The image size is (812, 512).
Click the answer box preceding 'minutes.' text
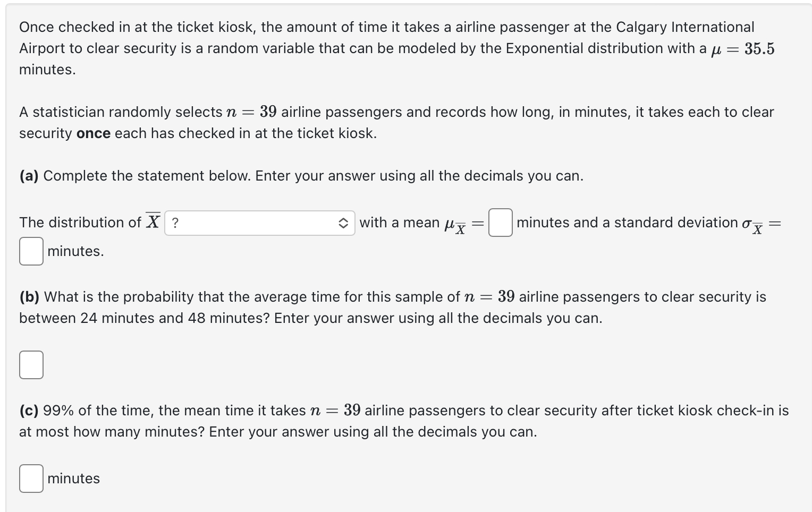point(31,251)
